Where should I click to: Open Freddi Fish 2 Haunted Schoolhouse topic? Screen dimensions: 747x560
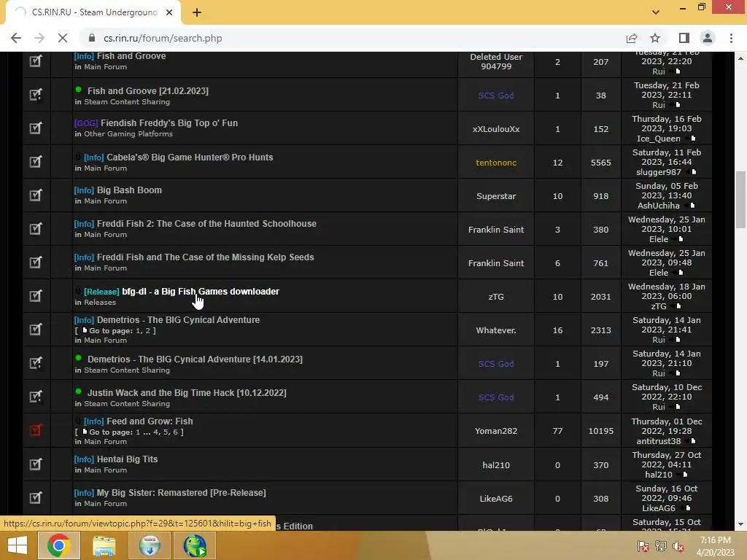pos(206,223)
